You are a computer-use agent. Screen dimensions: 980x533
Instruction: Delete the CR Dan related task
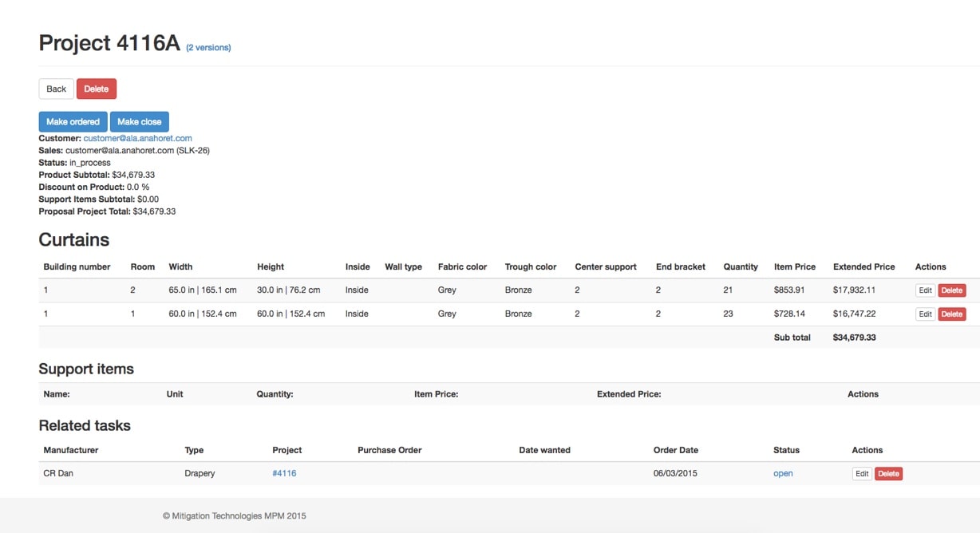[x=888, y=473]
